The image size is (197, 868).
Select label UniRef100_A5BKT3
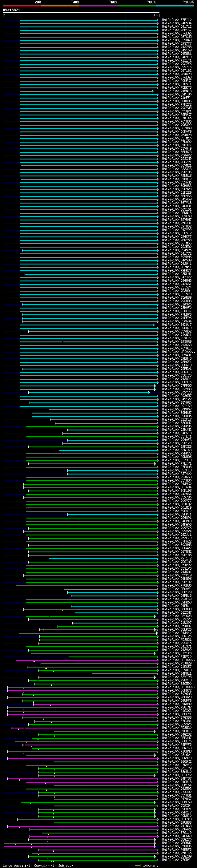tap(176, 88)
